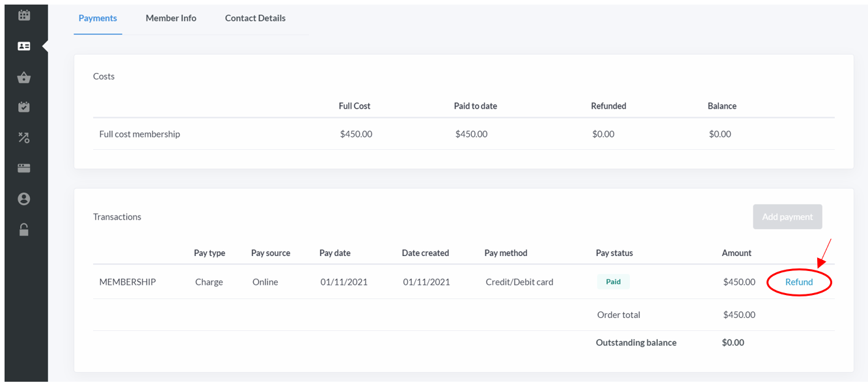This screenshot has width=868, height=385.
Task: Switch to the Member Info tab
Action: click(x=171, y=18)
